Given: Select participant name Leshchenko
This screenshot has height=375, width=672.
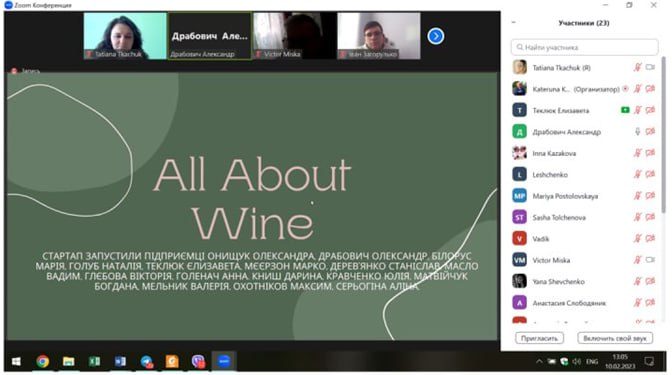Looking at the screenshot, I should 550,175.
